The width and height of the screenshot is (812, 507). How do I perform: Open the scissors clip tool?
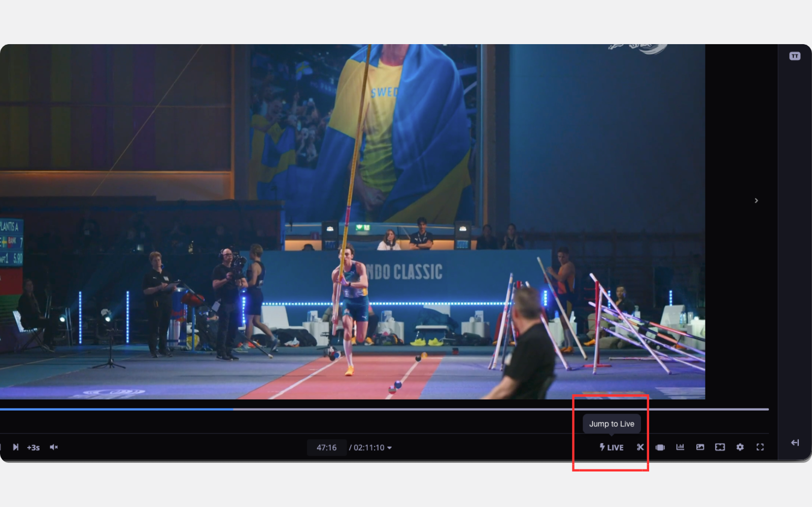tap(640, 447)
